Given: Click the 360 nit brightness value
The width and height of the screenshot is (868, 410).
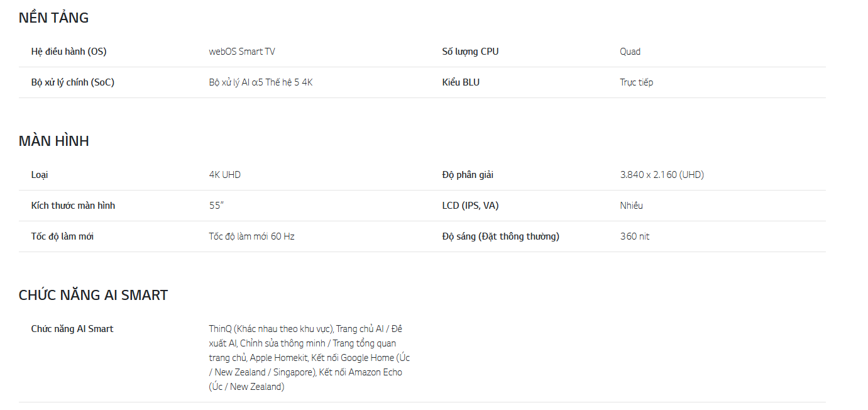Looking at the screenshot, I should pyautogui.click(x=634, y=236).
